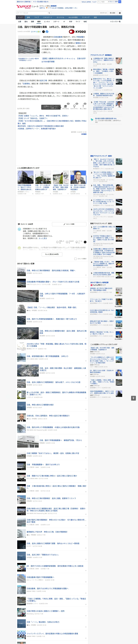The image size is (138, 644).
Task: Click the blue search magnifier button
Action: point(120,2)
